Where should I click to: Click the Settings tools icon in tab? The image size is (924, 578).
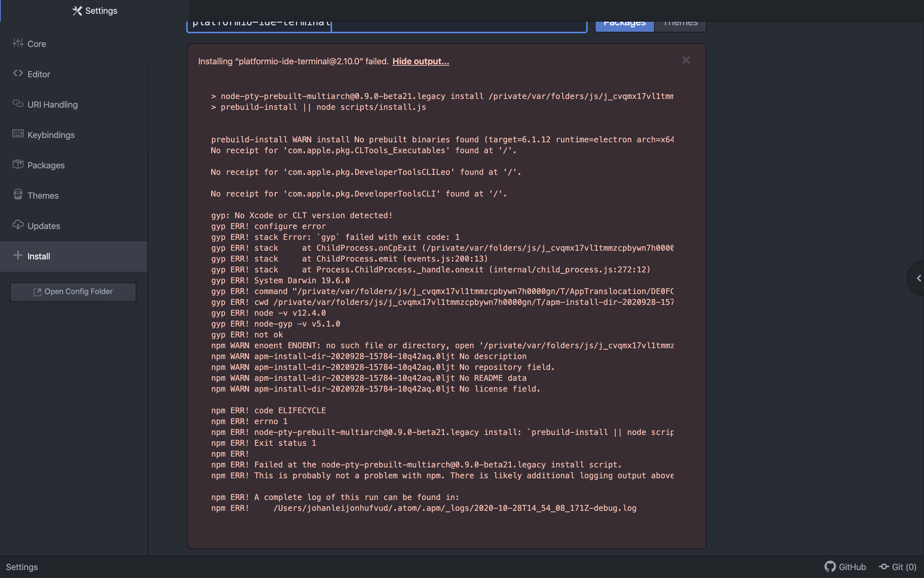pyautogui.click(x=77, y=11)
